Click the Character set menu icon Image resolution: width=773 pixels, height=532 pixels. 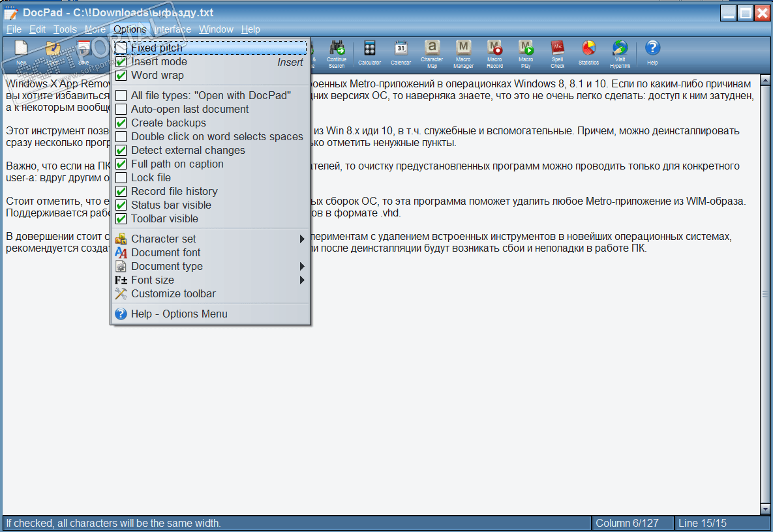coord(121,239)
